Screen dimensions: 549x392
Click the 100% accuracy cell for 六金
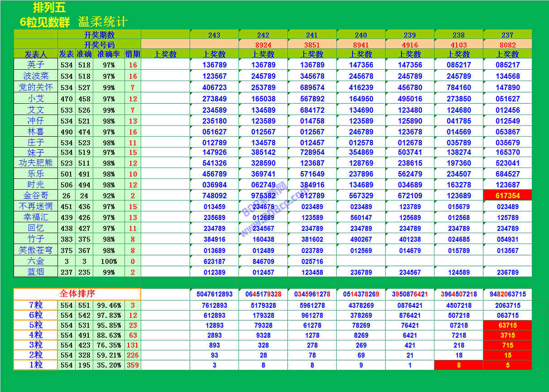(x=109, y=261)
